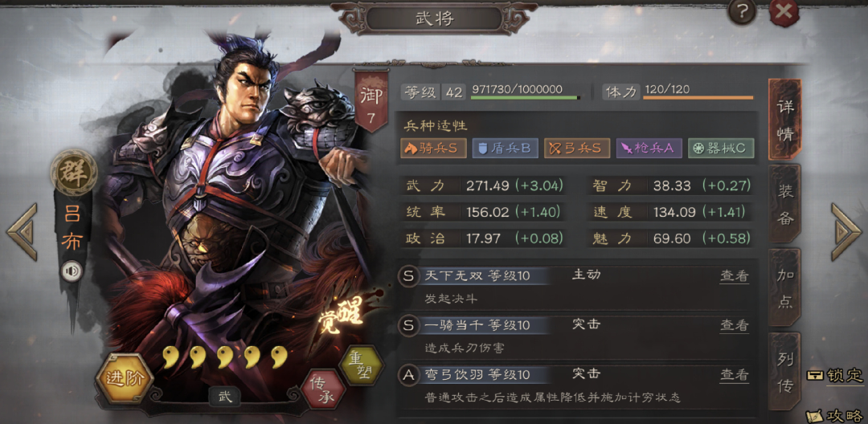The width and height of the screenshot is (868, 424).
Task: Tap the 进阶 hexagon button
Action: 124,379
